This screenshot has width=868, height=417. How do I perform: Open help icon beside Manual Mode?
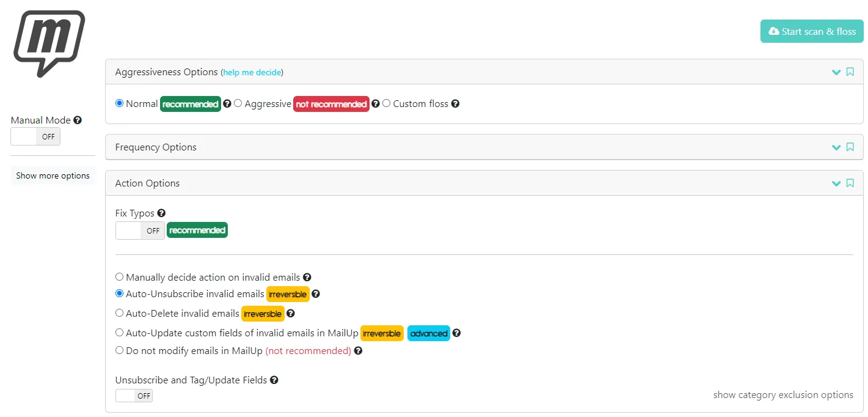78,120
